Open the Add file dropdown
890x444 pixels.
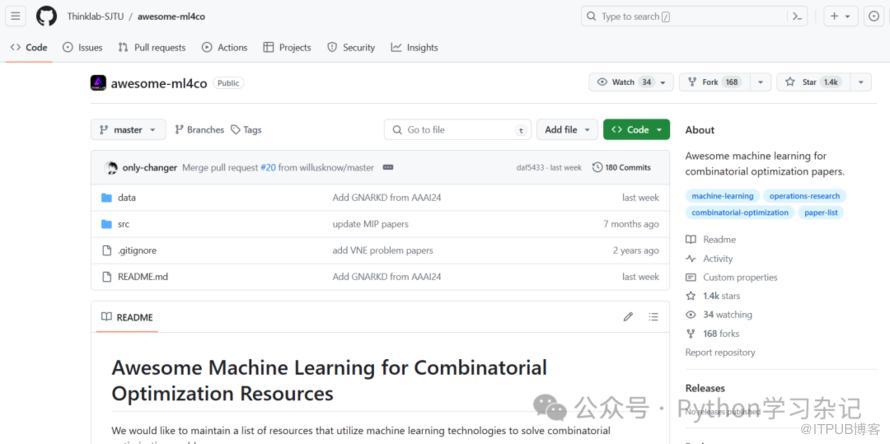click(x=567, y=130)
